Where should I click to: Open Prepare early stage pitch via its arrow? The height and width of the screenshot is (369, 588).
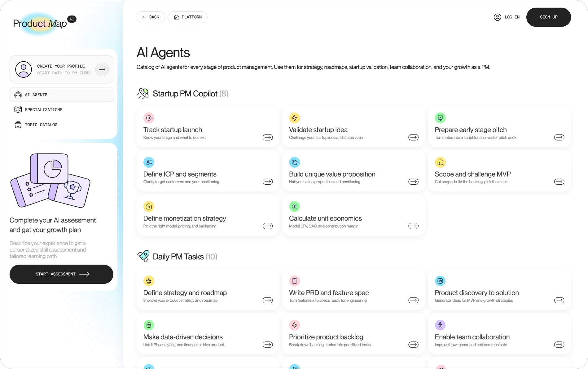[x=559, y=137]
